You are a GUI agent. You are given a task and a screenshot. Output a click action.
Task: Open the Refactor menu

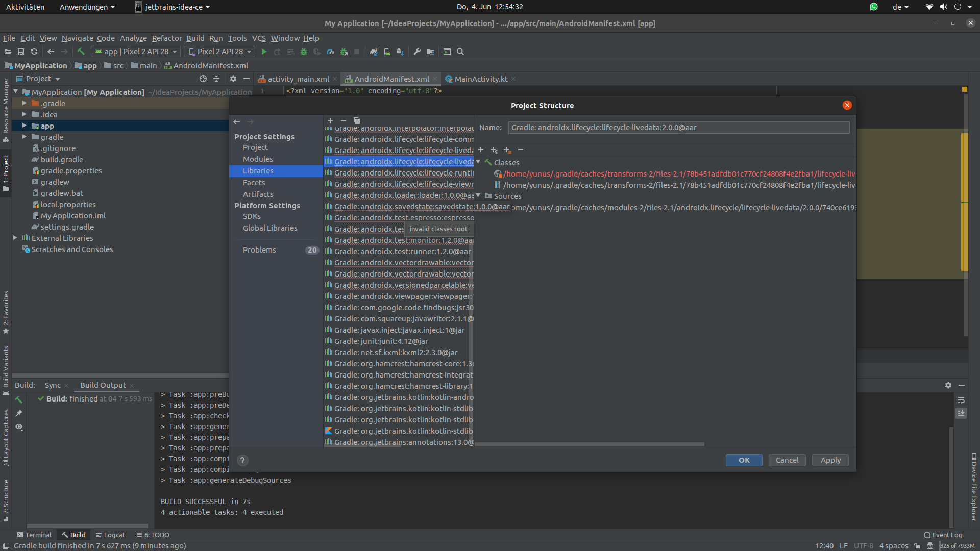[167, 38]
